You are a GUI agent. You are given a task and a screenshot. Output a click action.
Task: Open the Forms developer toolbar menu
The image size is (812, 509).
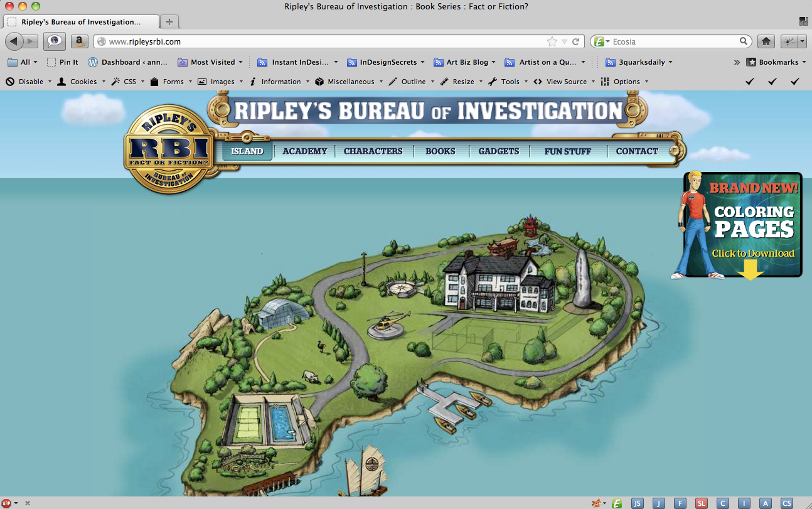point(171,82)
